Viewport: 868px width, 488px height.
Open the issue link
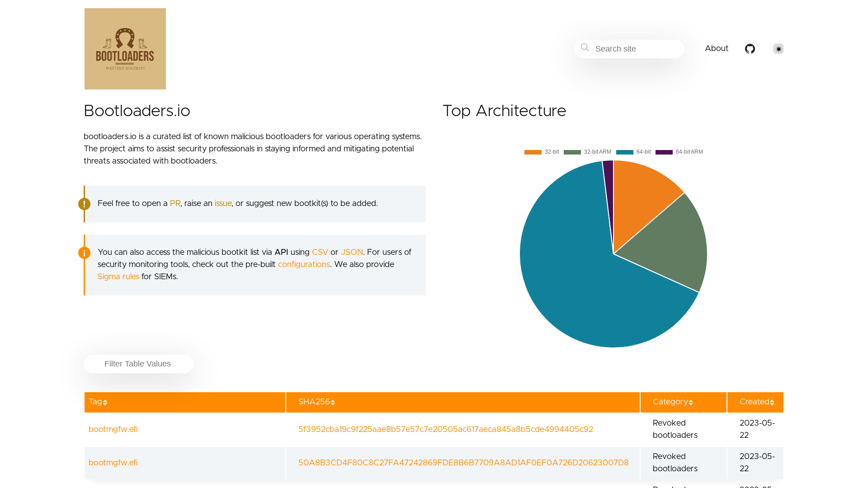(x=223, y=203)
